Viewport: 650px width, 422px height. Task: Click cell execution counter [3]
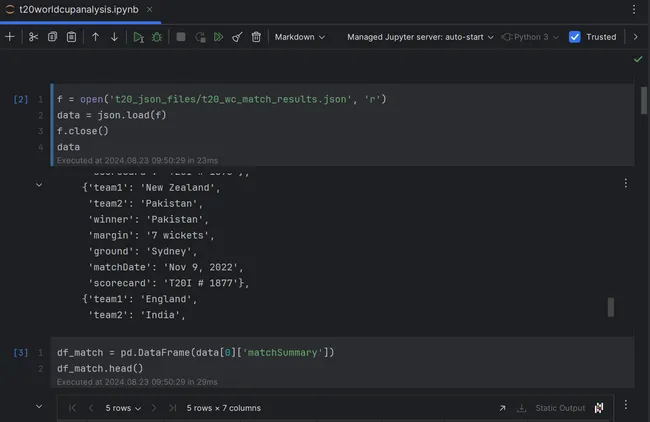pyautogui.click(x=21, y=352)
